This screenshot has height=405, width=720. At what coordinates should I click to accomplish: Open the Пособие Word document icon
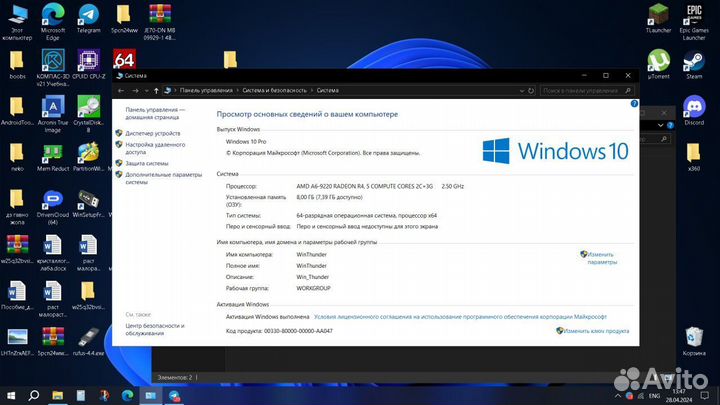pyautogui.click(x=17, y=295)
